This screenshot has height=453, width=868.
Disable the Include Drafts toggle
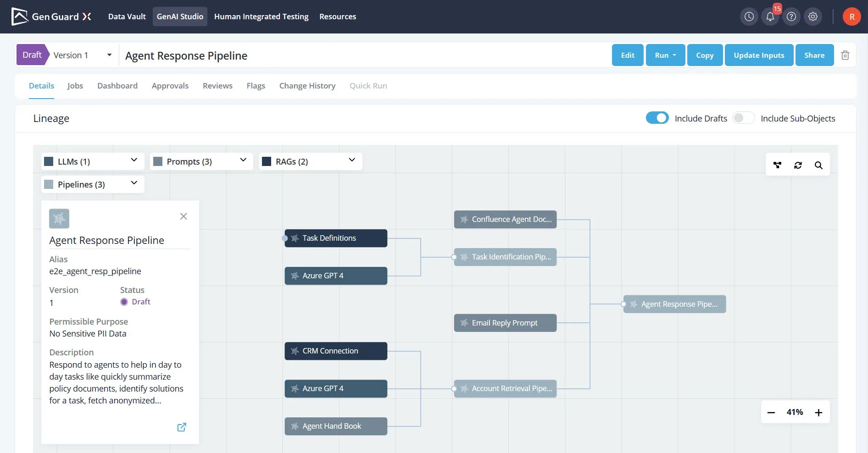[x=657, y=118]
